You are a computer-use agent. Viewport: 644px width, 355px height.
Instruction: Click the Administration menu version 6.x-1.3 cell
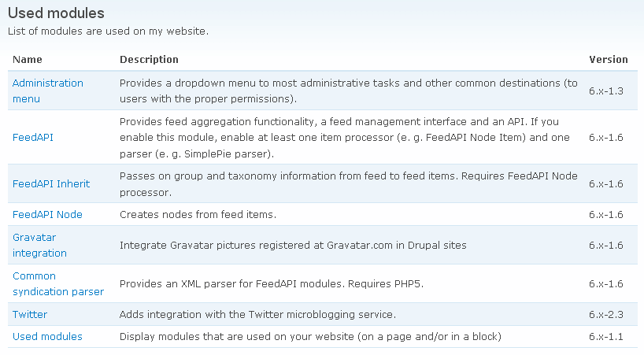(605, 91)
